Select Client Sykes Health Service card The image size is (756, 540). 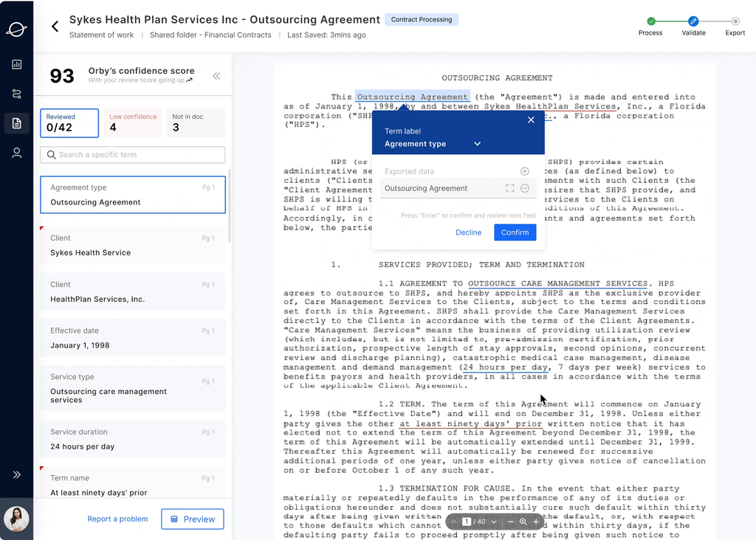click(133, 245)
